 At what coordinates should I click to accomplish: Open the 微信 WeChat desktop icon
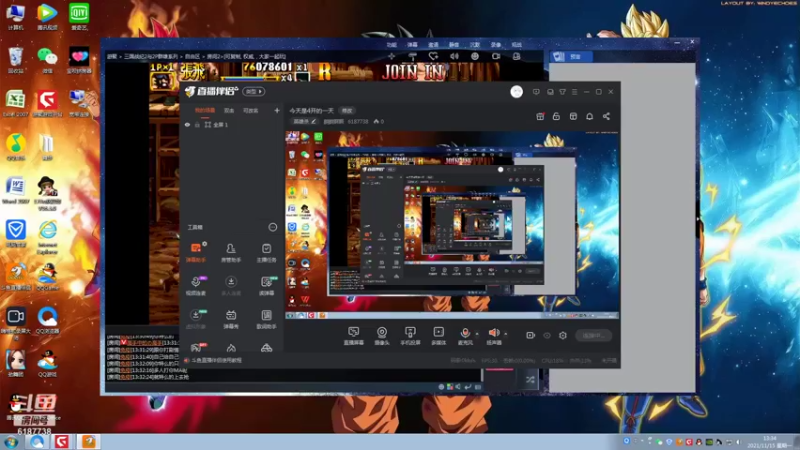tap(47, 60)
